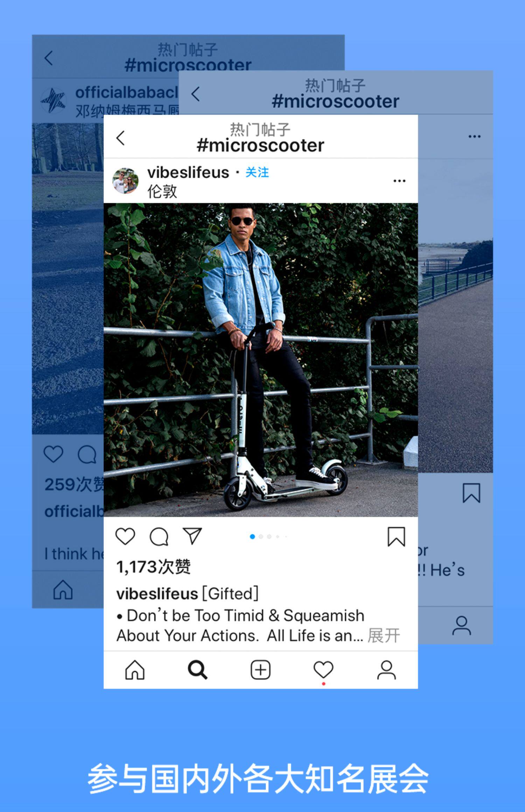
Task: Open the location tag 伦敦
Action: click(x=162, y=191)
